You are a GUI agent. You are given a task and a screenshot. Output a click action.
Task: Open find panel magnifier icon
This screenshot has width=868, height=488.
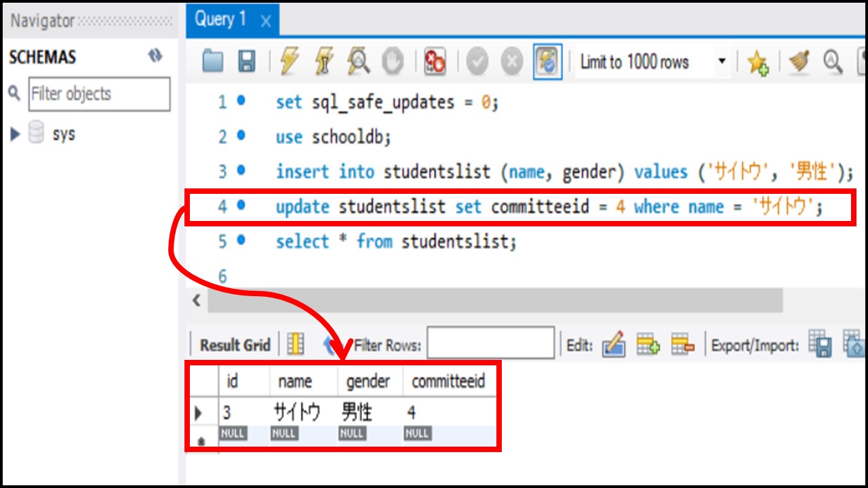(832, 62)
